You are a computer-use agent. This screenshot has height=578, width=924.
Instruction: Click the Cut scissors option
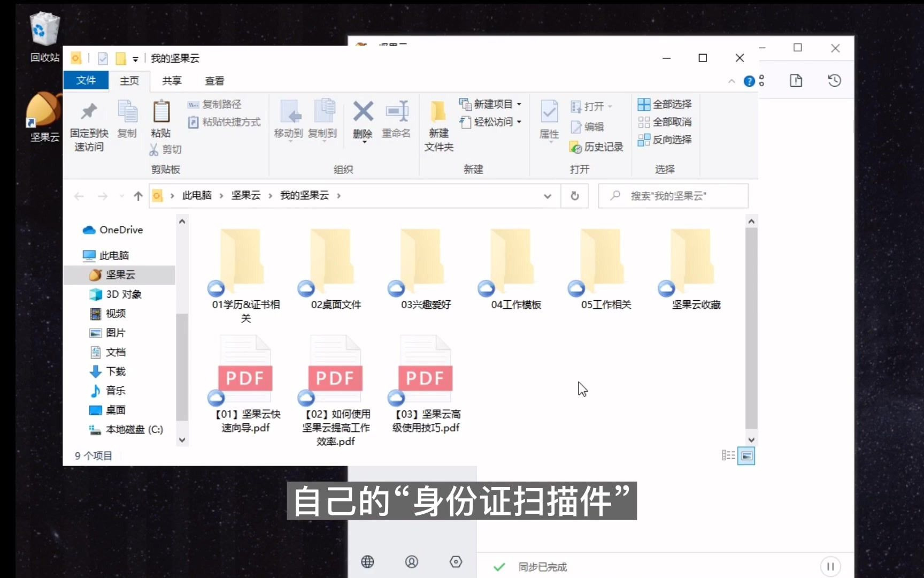tap(165, 149)
